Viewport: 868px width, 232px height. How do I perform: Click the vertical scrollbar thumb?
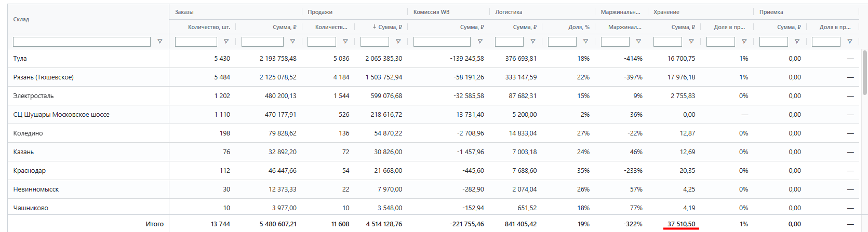[x=864, y=73]
